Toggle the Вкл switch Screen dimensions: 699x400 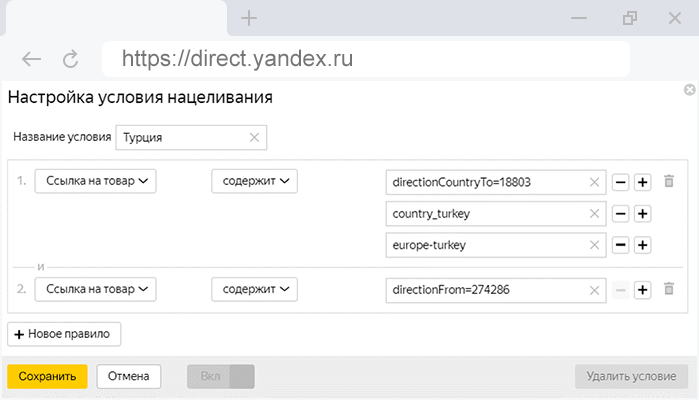point(221,377)
